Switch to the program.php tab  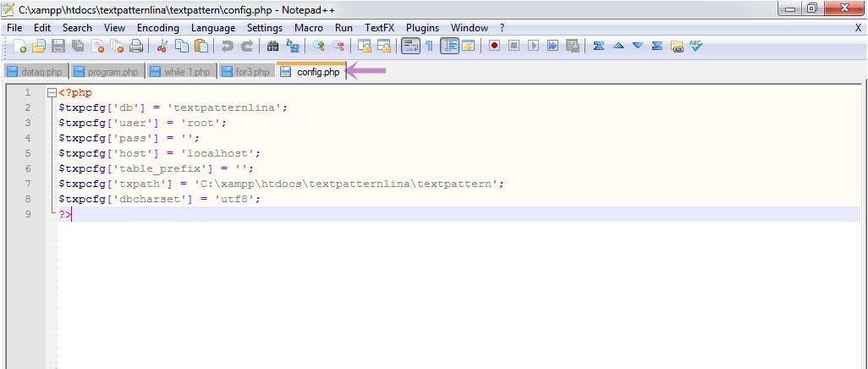[x=107, y=72]
